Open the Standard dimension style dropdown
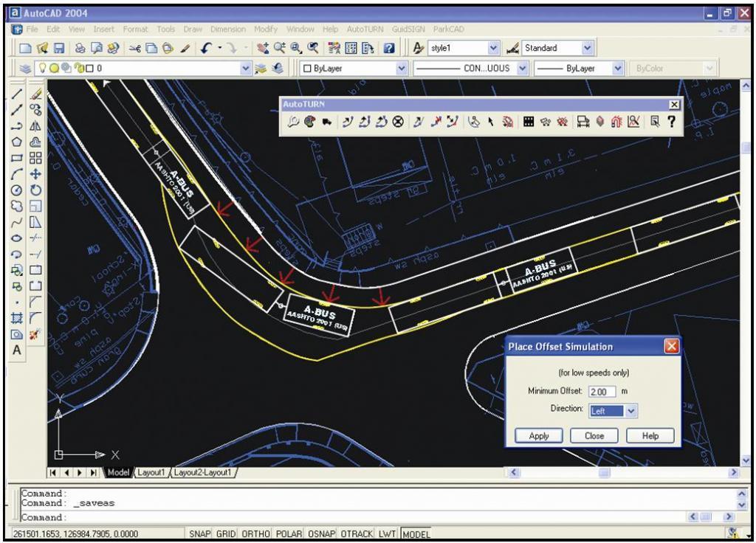Image resolution: width=756 pixels, height=543 pixels. (x=587, y=48)
